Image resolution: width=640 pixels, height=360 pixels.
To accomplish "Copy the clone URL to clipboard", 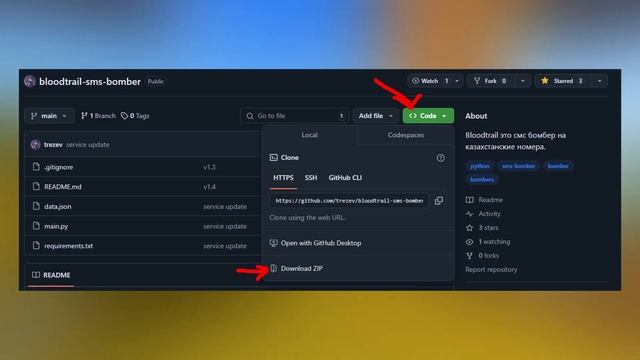I will pos(439,200).
